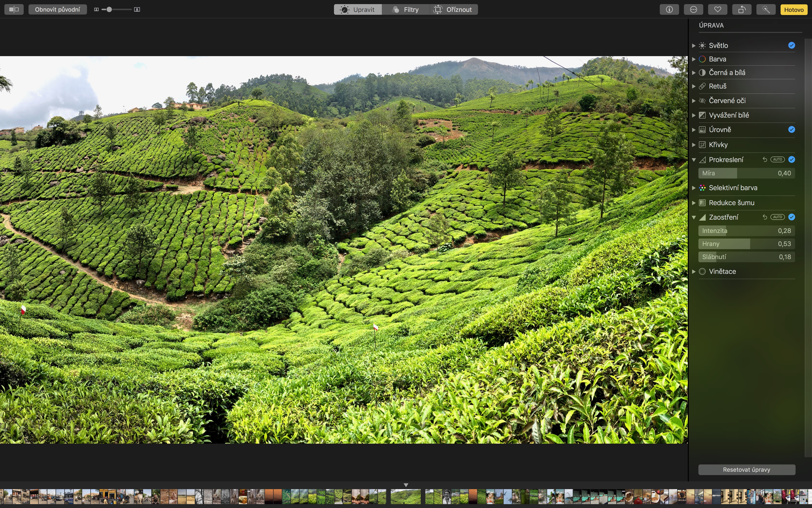Click the Intenzita slider
This screenshot has width=812, height=508.
(747, 231)
